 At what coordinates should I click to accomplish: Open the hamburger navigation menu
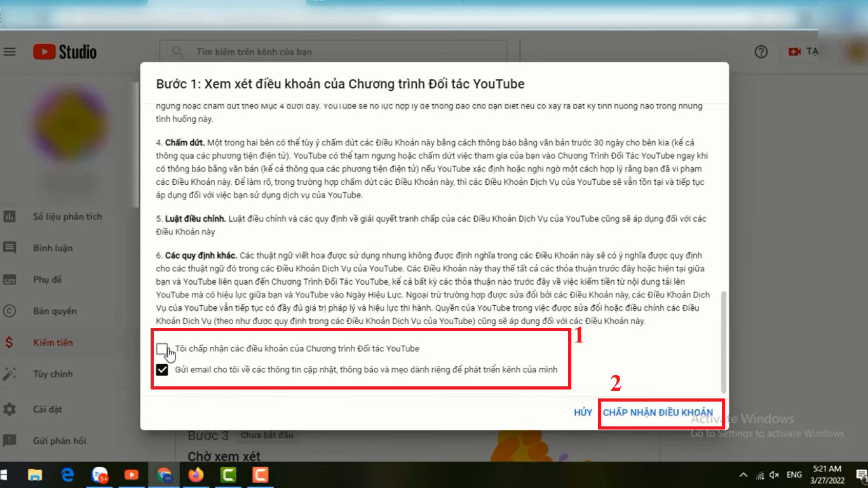pos(10,51)
